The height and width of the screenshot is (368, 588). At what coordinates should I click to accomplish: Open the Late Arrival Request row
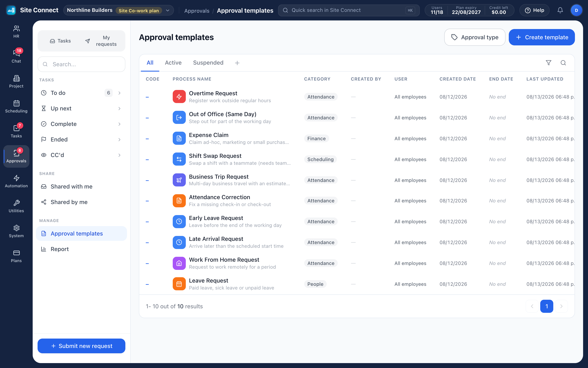pyautogui.click(x=357, y=242)
